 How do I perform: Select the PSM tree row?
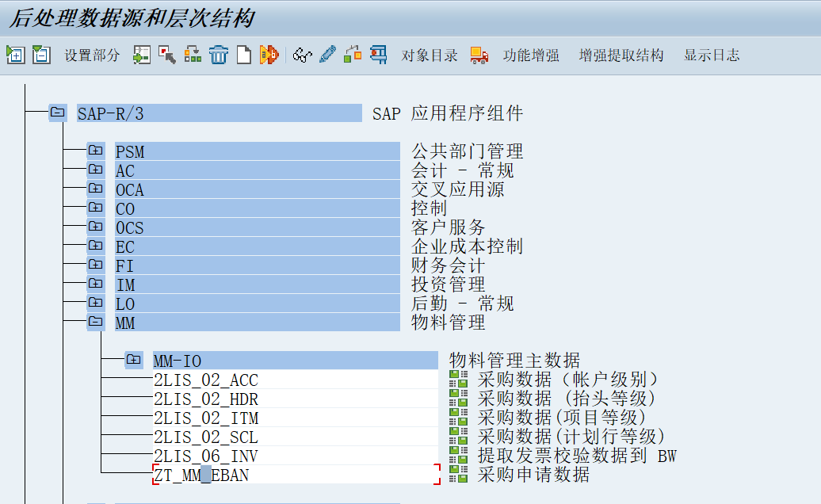(258, 151)
